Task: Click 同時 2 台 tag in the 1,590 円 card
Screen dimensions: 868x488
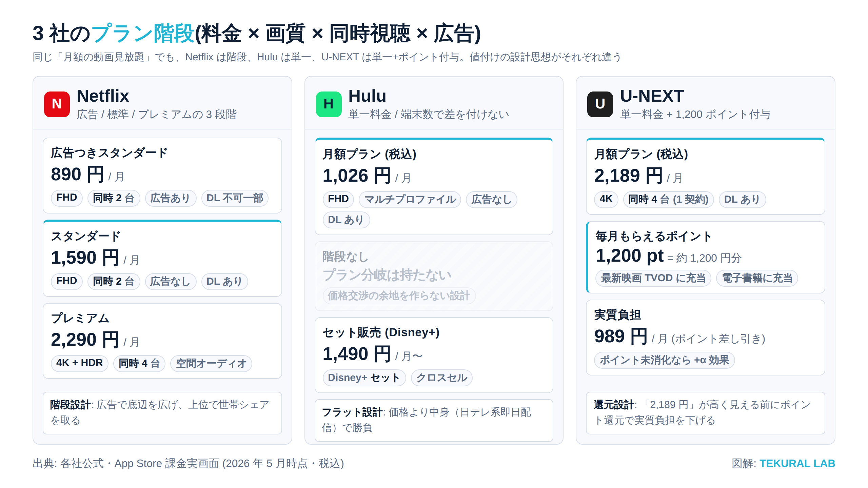Action: 114,281
